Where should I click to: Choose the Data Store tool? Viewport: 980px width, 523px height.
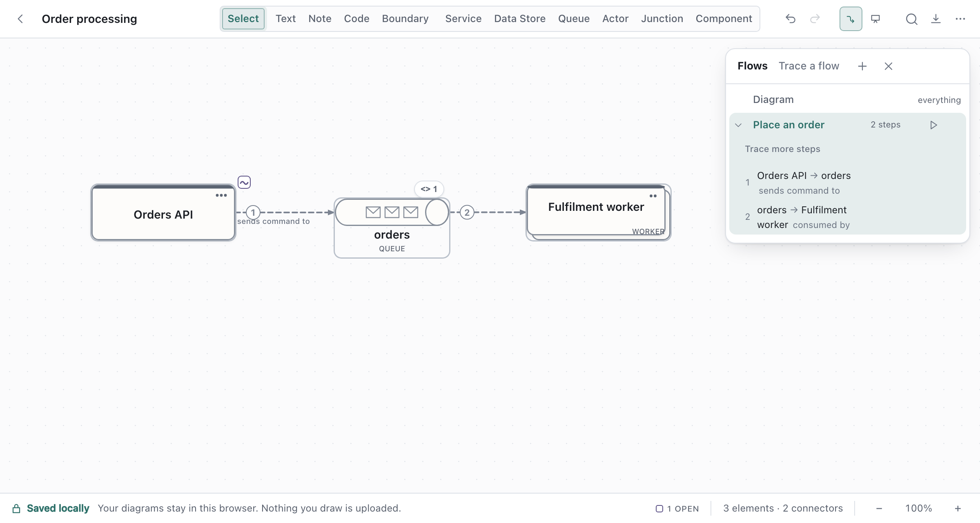[519, 19]
